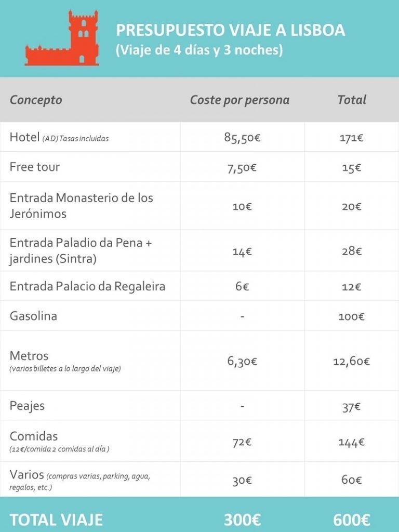Image resolution: width=399 pixels, height=532 pixels.
Task: Click the 171€ hotel total cell
Action: 351,138
